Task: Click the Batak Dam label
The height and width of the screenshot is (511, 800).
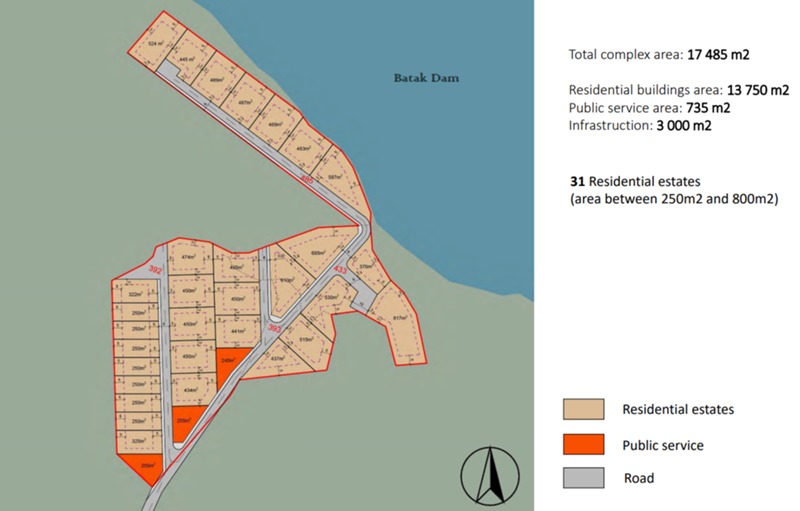Action: pos(424,78)
